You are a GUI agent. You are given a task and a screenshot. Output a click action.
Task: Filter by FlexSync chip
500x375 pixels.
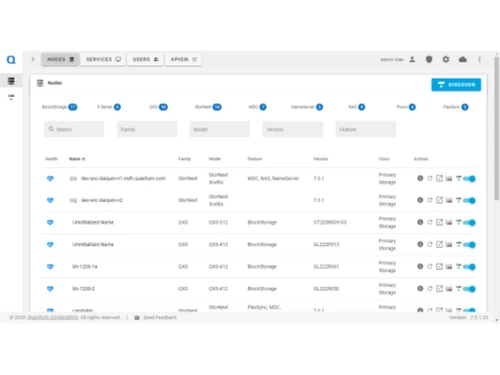(456, 107)
